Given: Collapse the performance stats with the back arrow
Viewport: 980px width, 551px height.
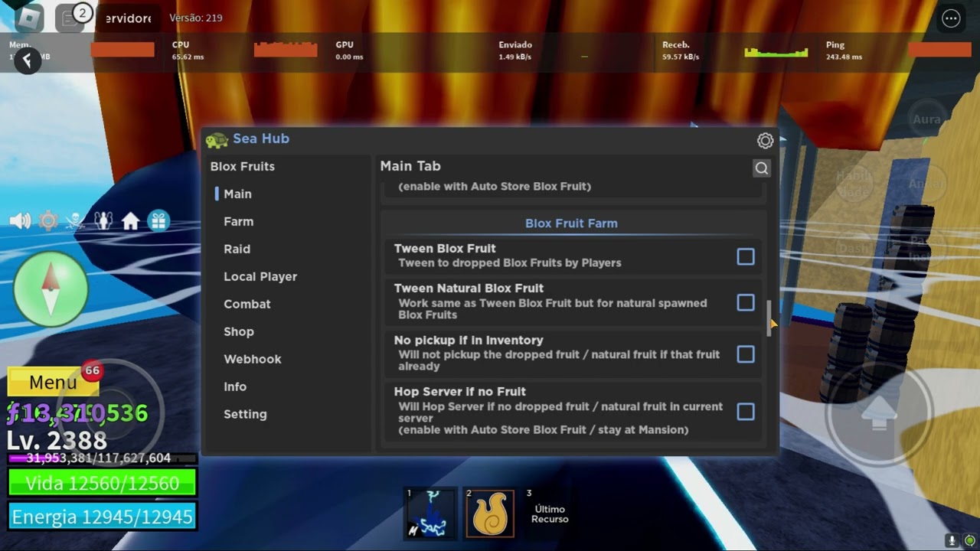Looking at the screenshot, I should [28, 60].
